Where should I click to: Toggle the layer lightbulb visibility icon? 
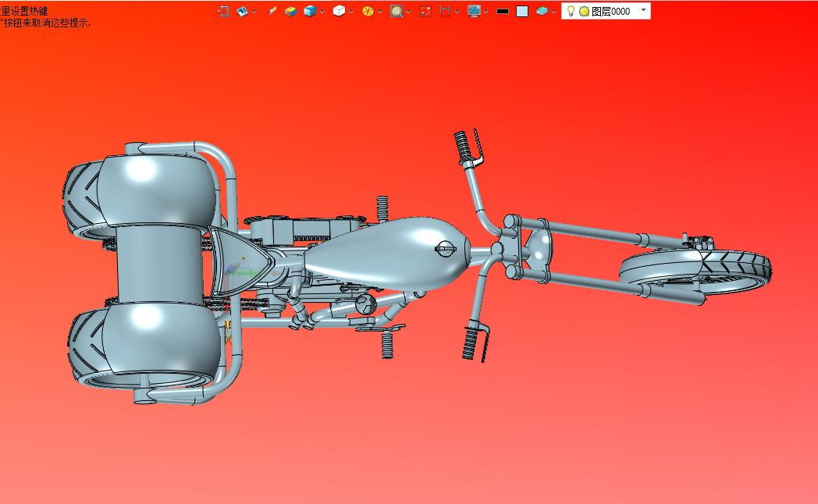571,11
